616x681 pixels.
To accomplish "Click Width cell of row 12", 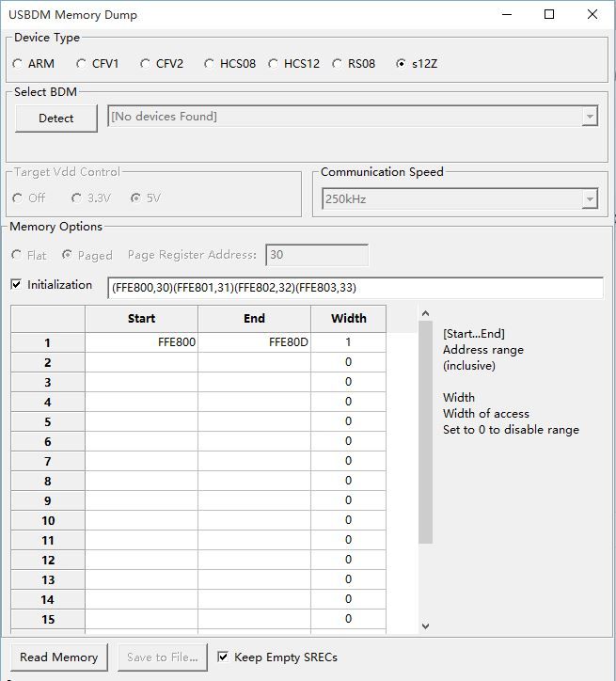I will point(348,560).
